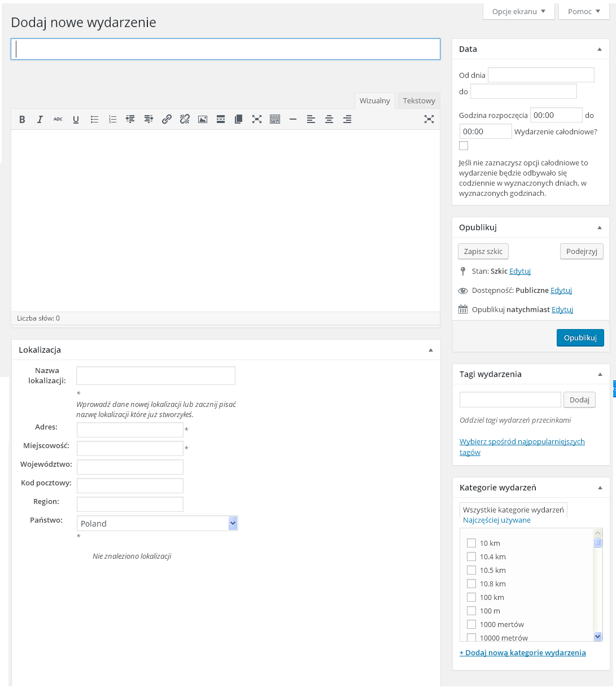Click the Godzina rozpoczęcia time field
This screenshot has width=616, height=688.
556,115
